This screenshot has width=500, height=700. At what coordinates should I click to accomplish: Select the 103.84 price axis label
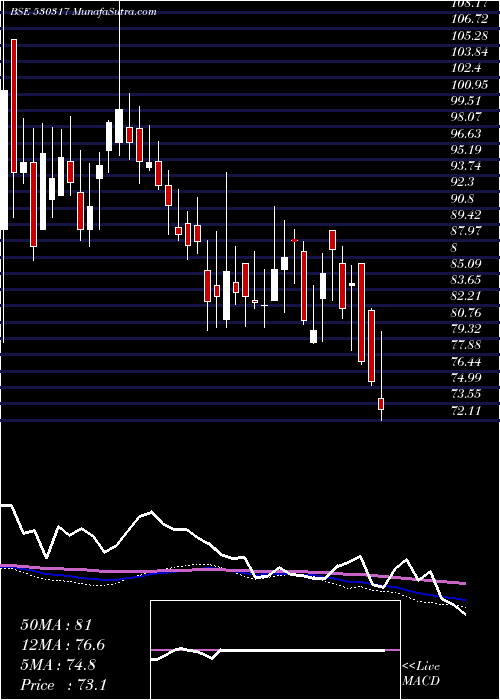[x=468, y=52]
